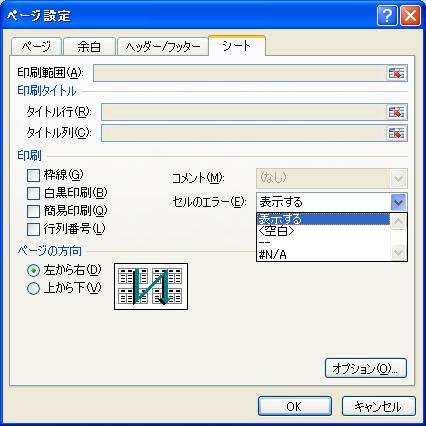Check the 簡易印刷 draft quality option
426x426 pixels.
click(x=33, y=211)
